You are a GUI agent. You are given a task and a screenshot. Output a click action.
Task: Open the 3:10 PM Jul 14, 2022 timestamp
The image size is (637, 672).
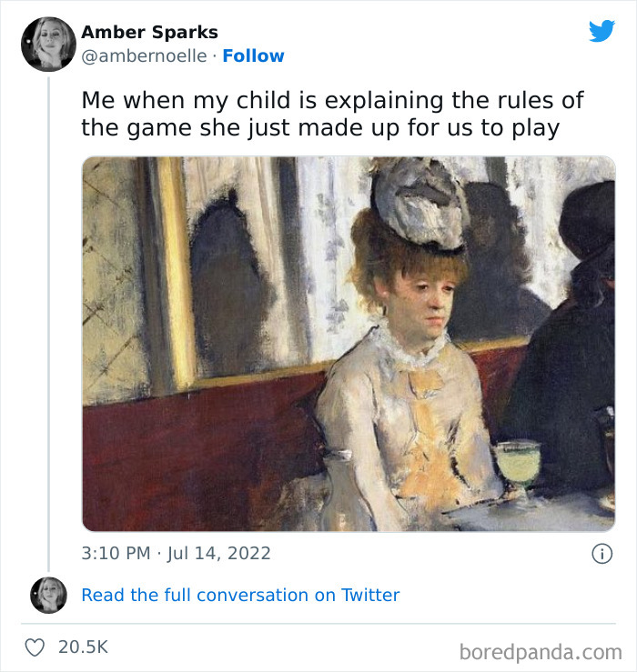[177, 553]
